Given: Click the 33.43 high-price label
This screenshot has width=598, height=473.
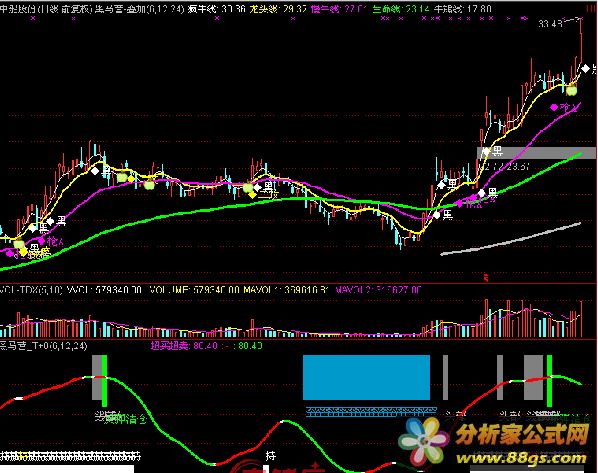Looking at the screenshot, I should pos(550,24).
